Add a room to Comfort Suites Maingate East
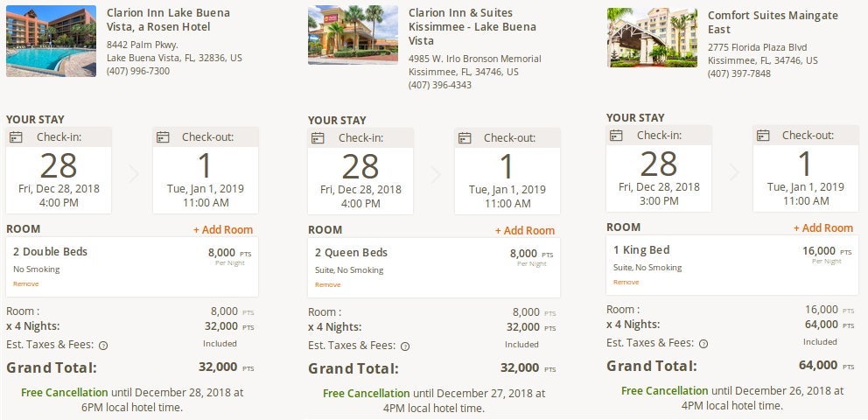The width and height of the screenshot is (868, 420). (823, 228)
